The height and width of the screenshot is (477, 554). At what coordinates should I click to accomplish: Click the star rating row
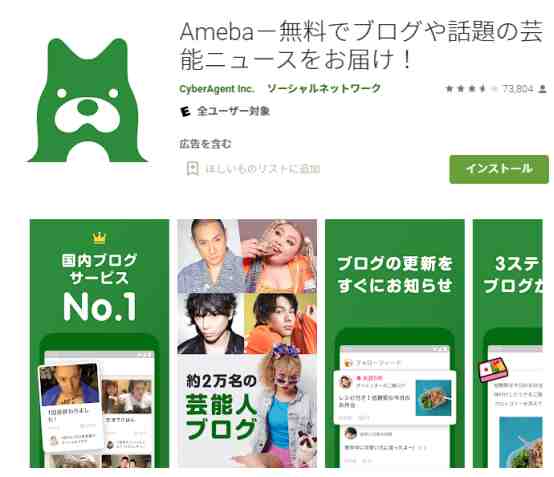[471, 89]
